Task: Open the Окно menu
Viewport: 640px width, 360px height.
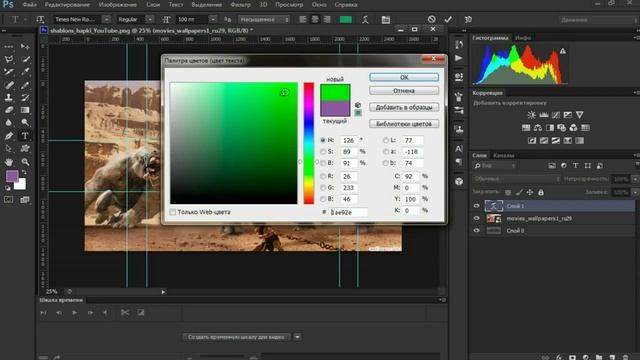Action: [319, 5]
